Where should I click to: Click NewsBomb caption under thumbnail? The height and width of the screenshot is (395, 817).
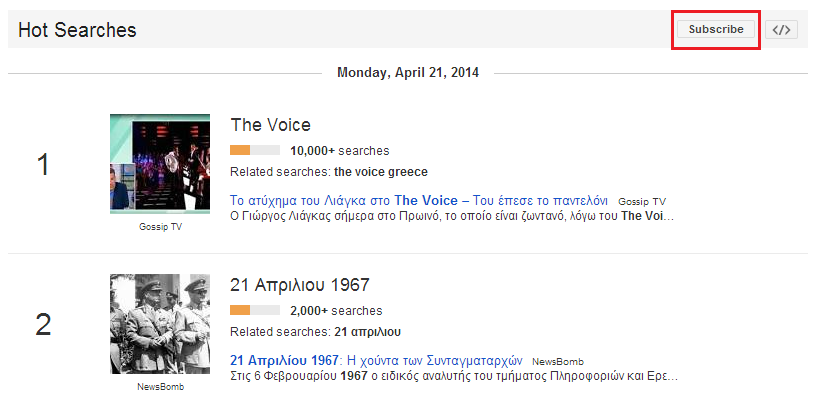(160, 387)
